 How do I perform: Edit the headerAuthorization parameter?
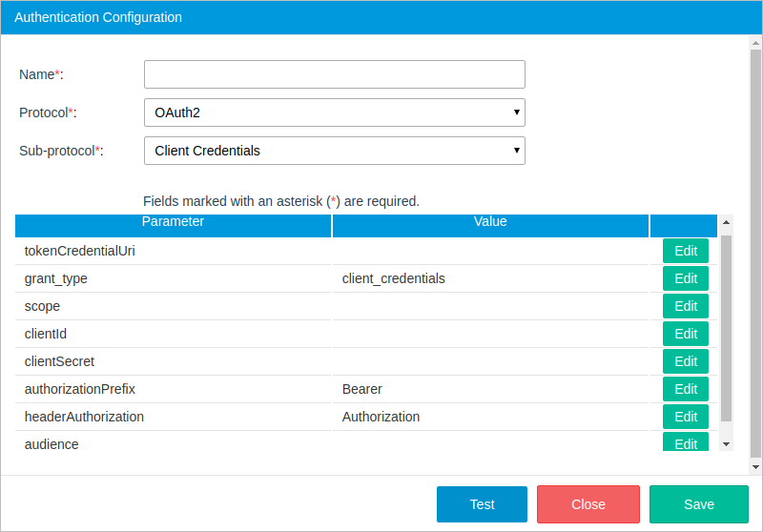click(686, 417)
